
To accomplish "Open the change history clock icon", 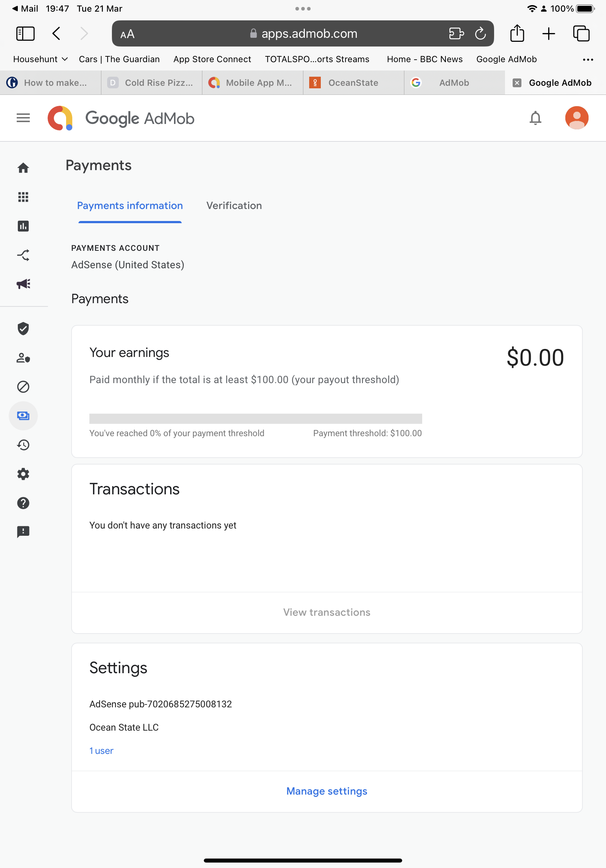I will point(23,445).
